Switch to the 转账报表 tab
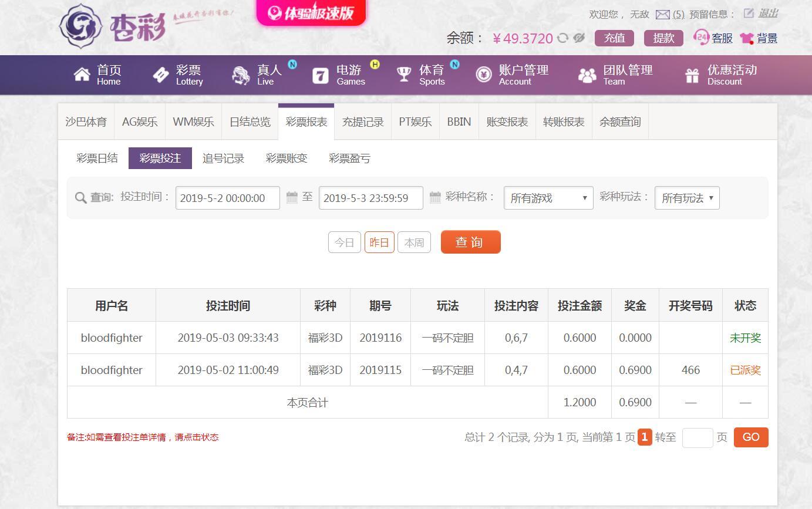 [564, 122]
